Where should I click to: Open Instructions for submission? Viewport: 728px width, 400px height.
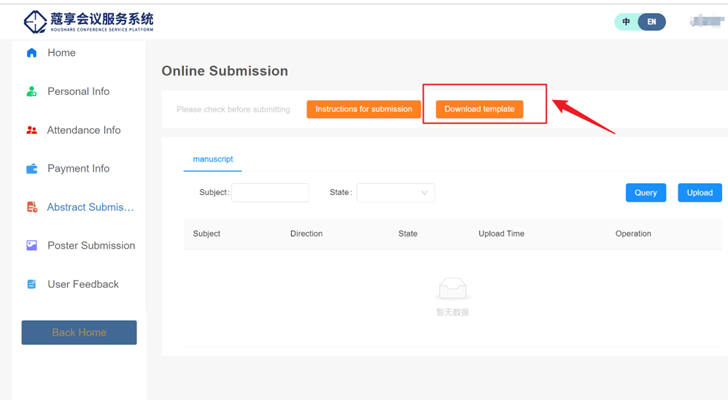(364, 109)
